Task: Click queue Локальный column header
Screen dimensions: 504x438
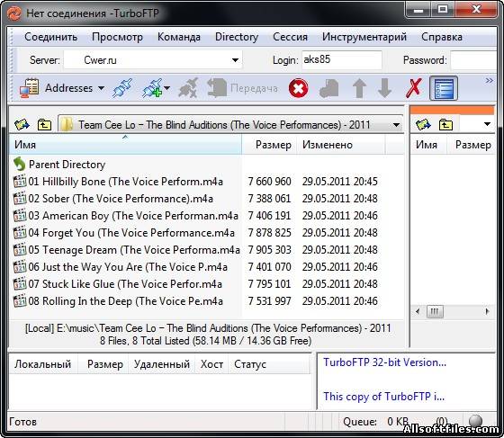Action: 43,364
